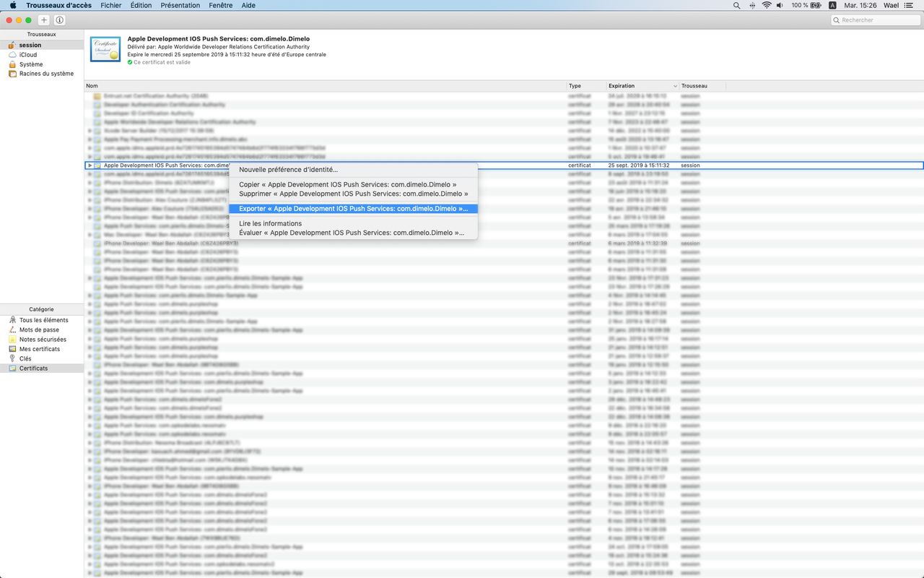Click the Mar. 15:26 clock

click(860, 5)
